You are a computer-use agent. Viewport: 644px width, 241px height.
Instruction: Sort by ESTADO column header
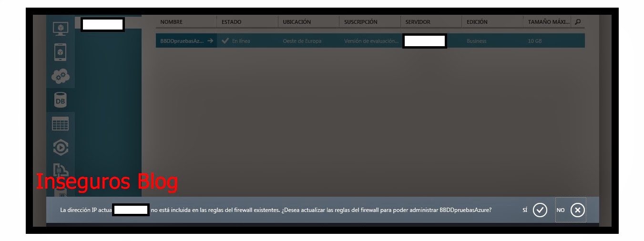tap(231, 22)
